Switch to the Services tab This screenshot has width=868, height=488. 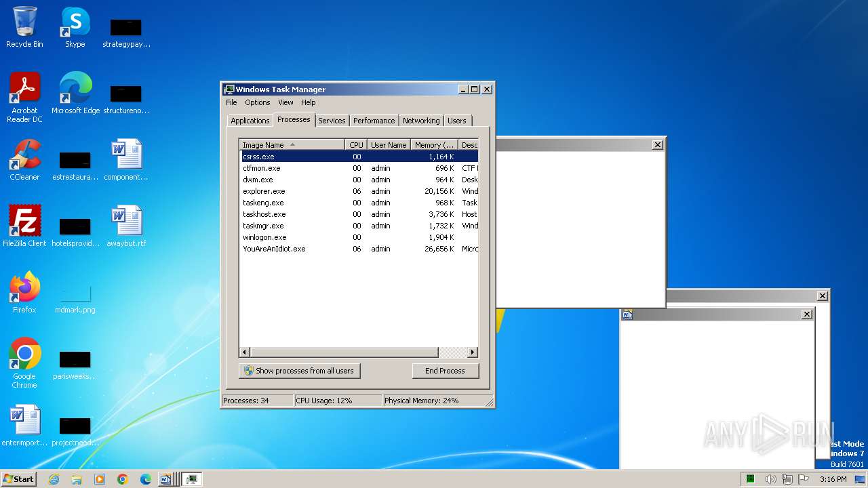(x=332, y=121)
